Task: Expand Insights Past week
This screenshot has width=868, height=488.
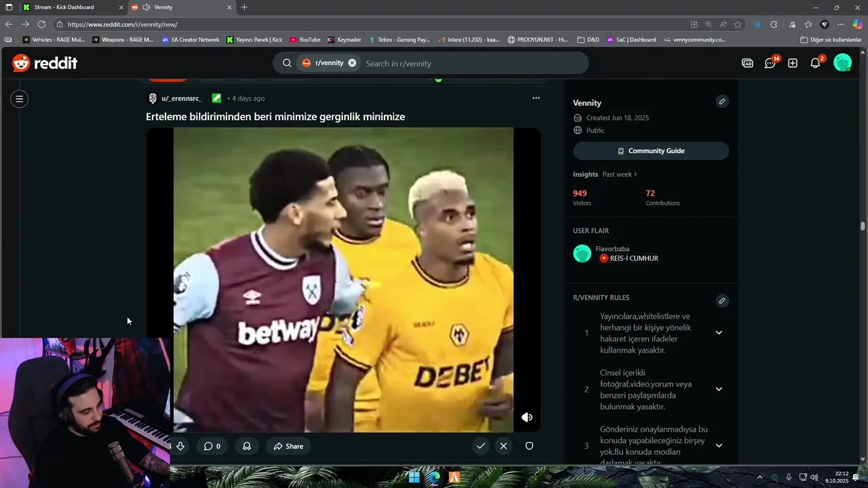Action: pos(620,174)
